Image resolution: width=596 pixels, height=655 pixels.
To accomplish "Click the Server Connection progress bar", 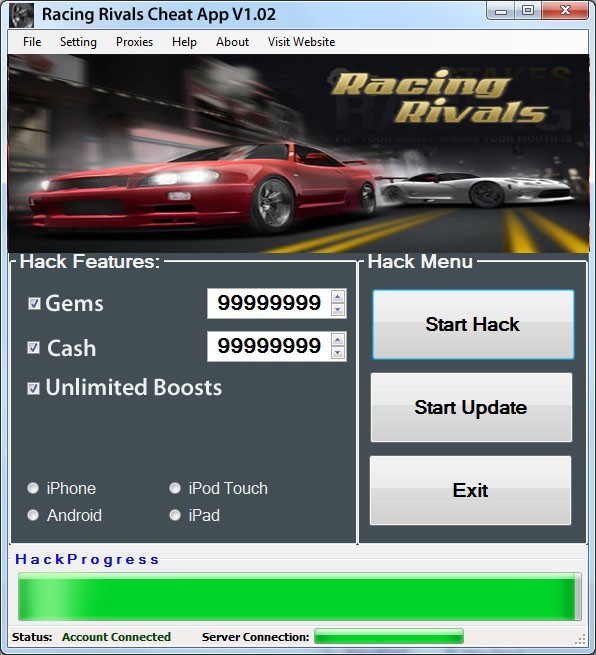I will pyautogui.click(x=389, y=637).
